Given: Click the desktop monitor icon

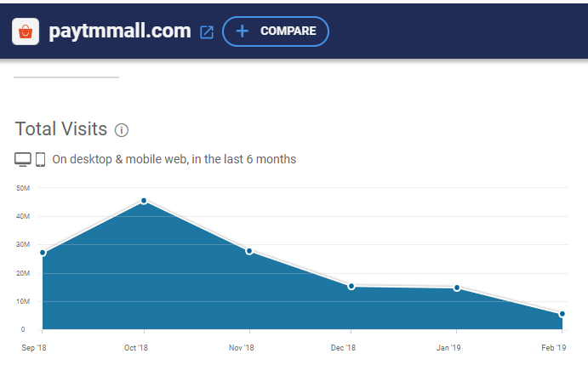Looking at the screenshot, I should (x=23, y=159).
